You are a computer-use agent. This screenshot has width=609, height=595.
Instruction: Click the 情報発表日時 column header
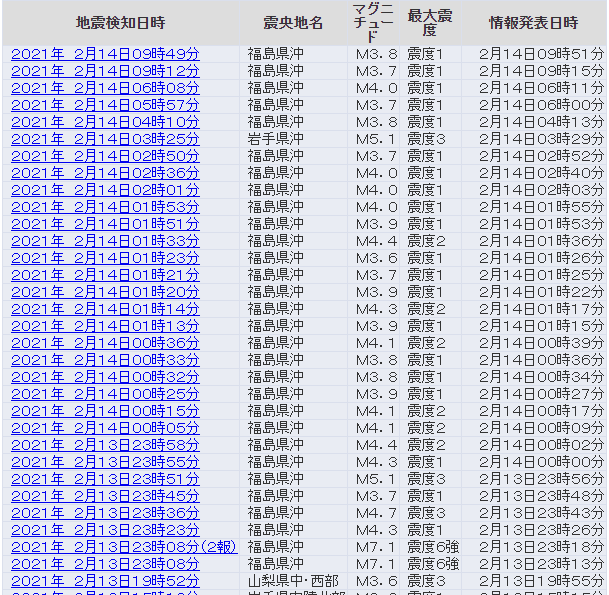point(534,23)
